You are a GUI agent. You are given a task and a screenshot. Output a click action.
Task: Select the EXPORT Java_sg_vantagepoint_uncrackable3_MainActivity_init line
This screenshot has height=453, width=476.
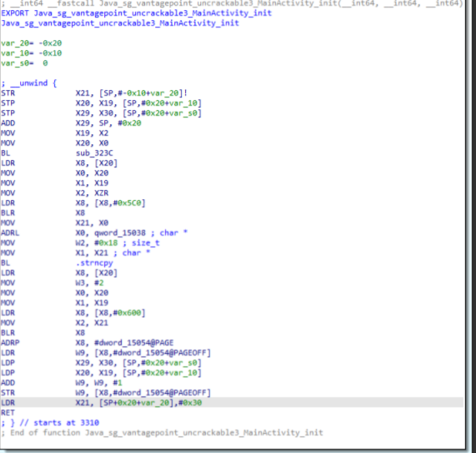pyautogui.click(x=137, y=13)
